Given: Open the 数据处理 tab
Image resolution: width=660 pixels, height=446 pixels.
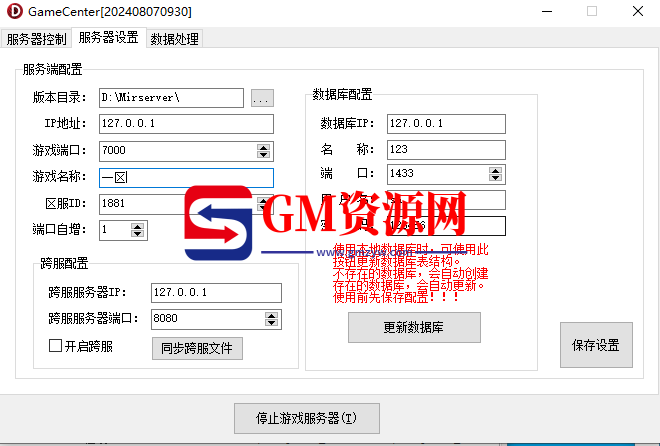Looking at the screenshot, I should [174, 39].
